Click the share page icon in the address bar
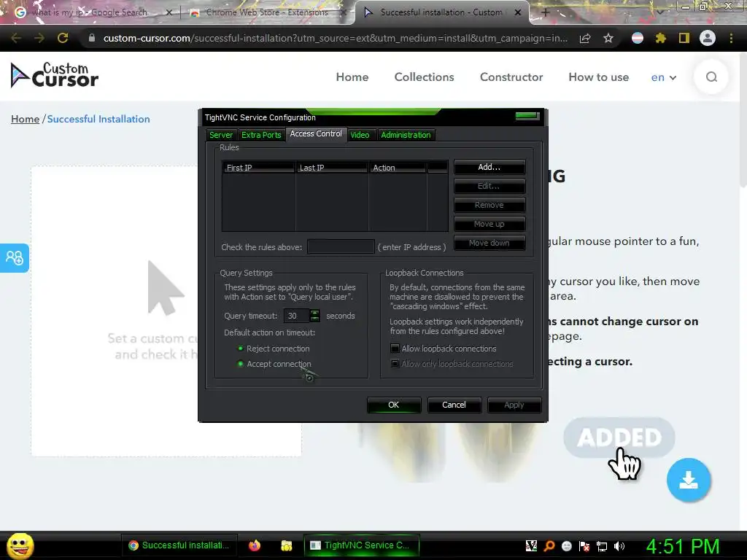The image size is (747, 560). [x=585, y=39]
